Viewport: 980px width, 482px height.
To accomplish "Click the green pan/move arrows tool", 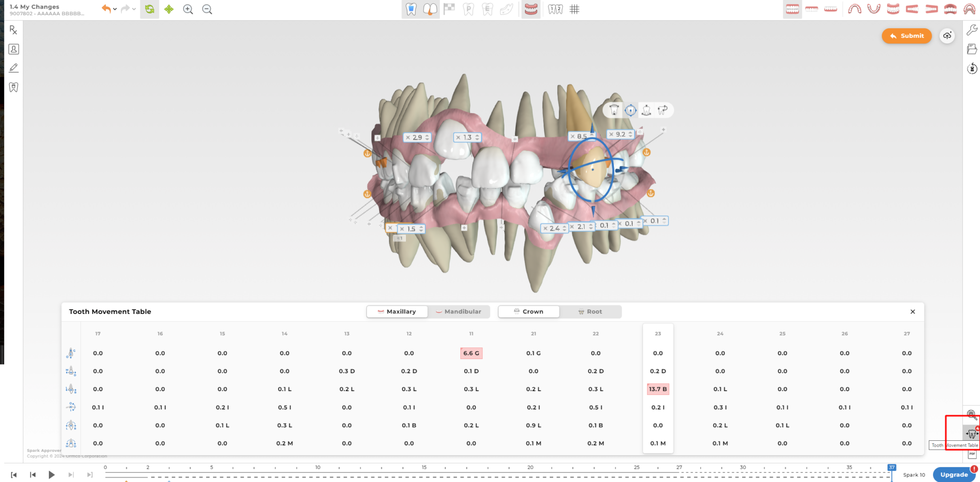I will coord(169,10).
